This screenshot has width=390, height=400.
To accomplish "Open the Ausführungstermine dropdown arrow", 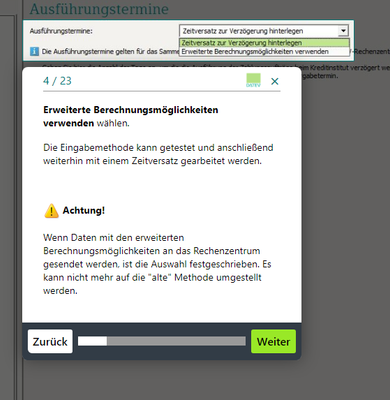I will click(x=343, y=31).
